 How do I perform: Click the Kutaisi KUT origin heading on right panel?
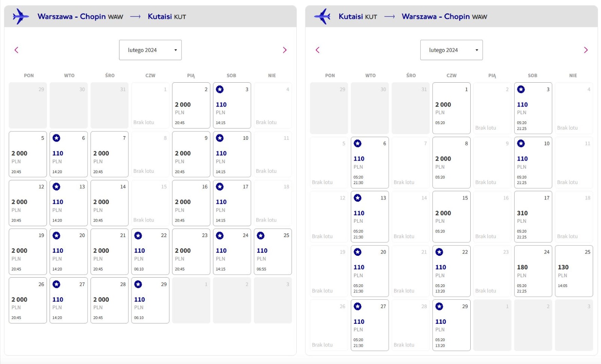[x=358, y=17]
